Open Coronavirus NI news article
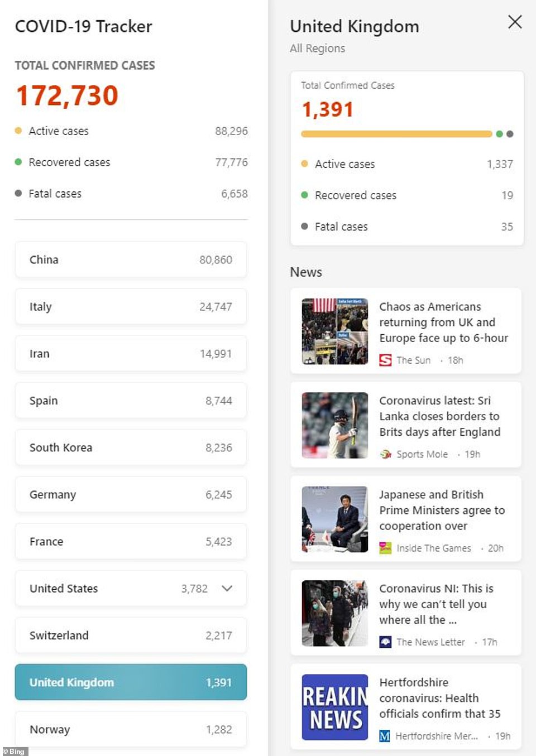Image resolution: width=536 pixels, height=756 pixels. 435,604
